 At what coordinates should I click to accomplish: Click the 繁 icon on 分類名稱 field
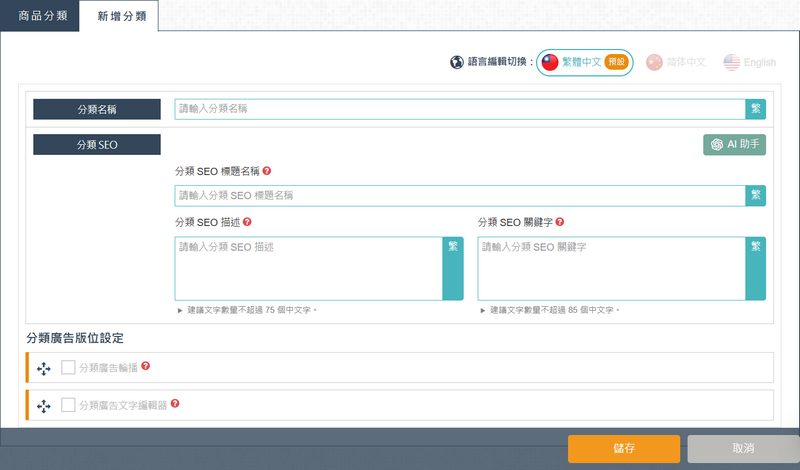pyautogui.click(x=755, y=109)
